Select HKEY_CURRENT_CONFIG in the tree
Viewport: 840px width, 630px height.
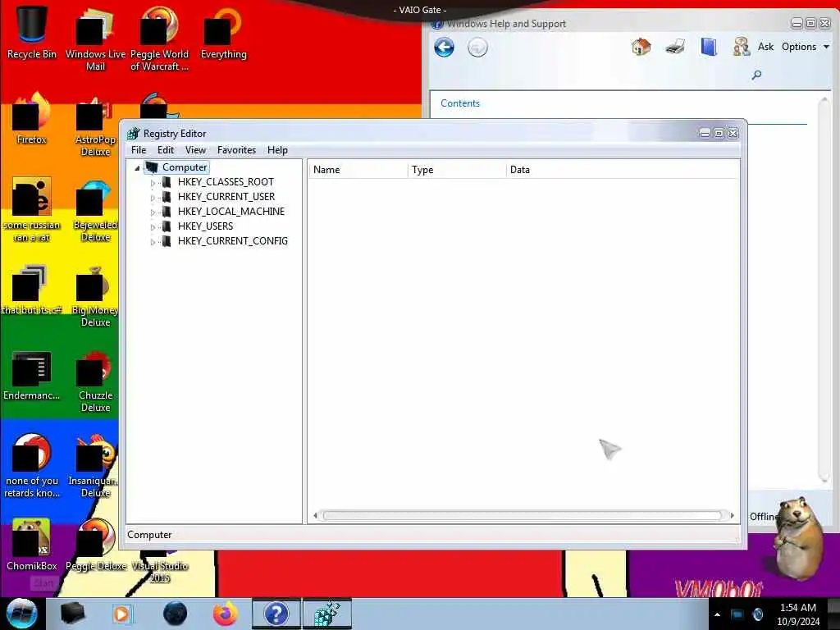point(232,241)
